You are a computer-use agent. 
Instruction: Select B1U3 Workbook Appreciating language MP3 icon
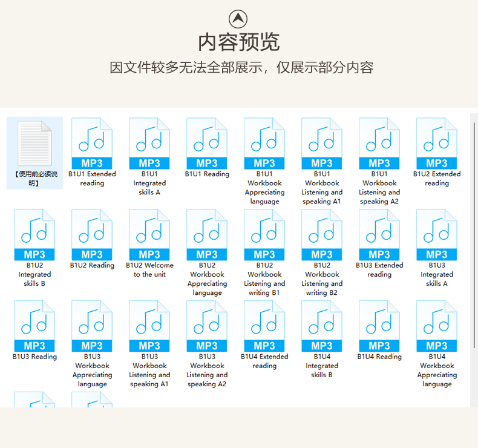[x=92, y=326]
